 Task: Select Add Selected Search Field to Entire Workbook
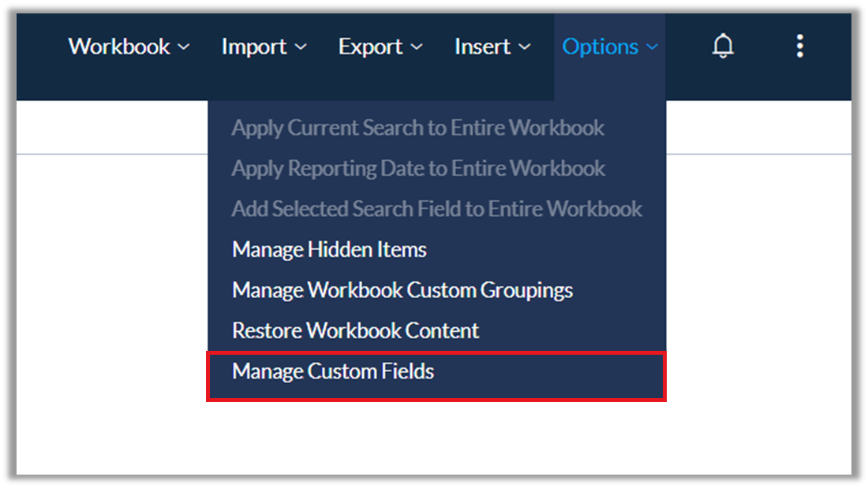tap(436, 209)
